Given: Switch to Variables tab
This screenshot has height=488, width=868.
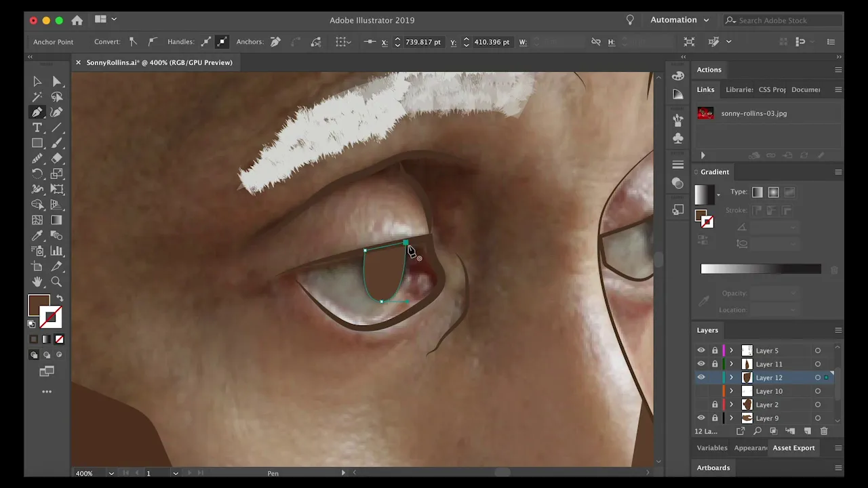Looking at the screenshot, I should click(712, 448).
